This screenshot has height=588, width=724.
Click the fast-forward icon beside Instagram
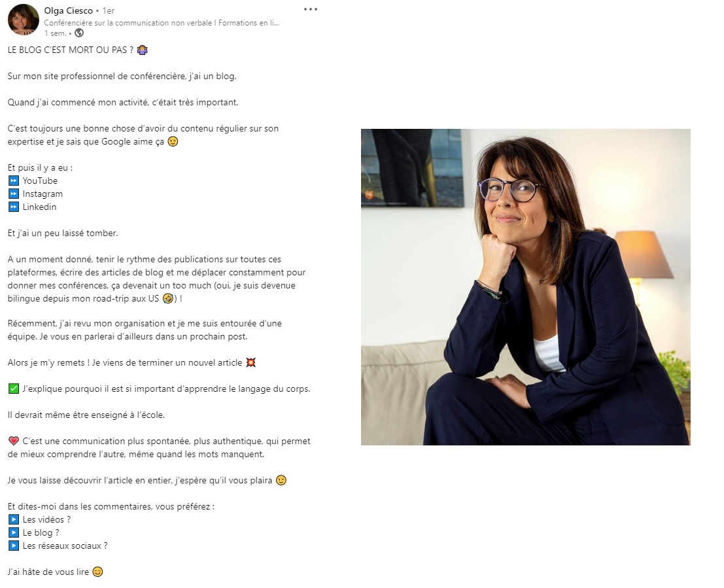click(x=14, y=194)
